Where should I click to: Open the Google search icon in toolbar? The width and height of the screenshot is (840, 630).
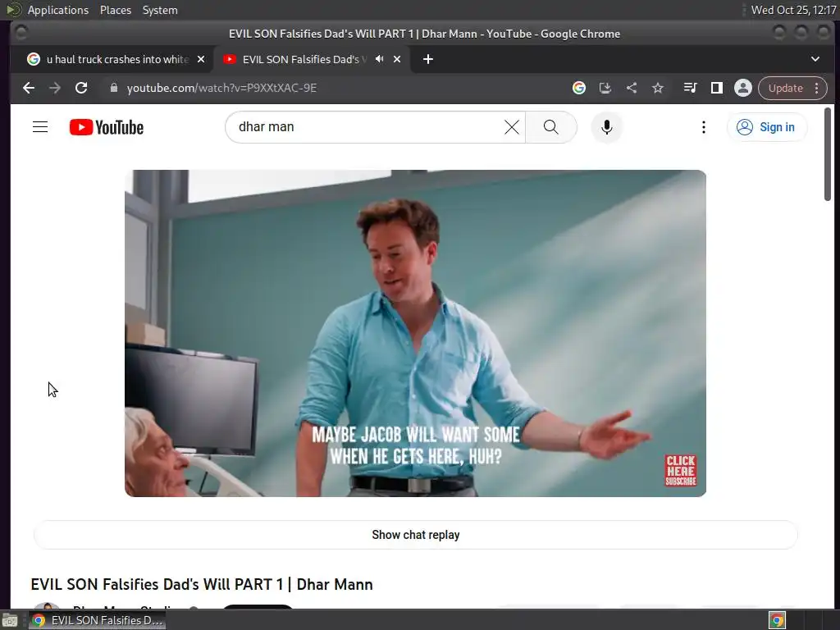coord(578,88)
